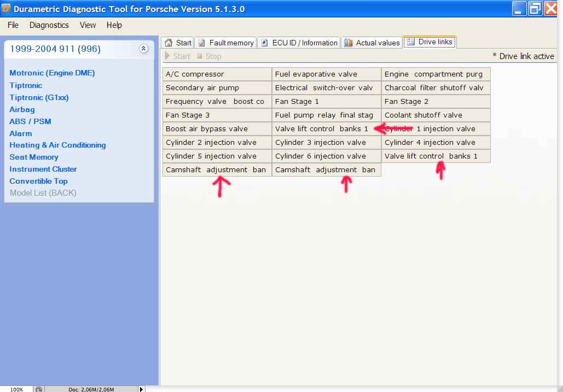Screen dimensions: 563x392
Task: Open the File menu
Action: [13, 25]
